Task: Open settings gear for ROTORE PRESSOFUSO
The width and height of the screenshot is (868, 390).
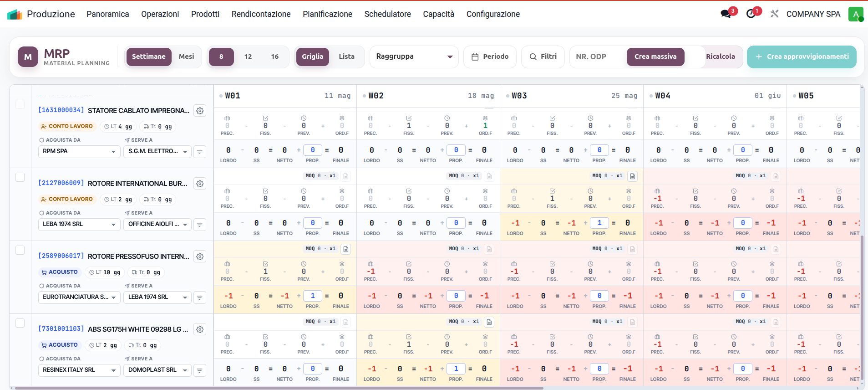Action: click(200, 257)
